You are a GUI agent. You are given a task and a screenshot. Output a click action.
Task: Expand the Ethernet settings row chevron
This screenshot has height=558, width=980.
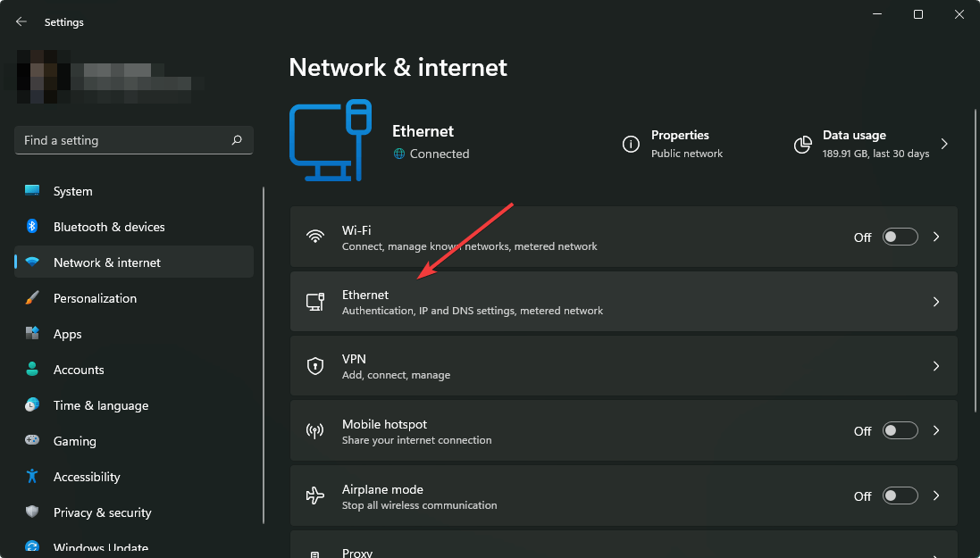(x=936, y=301)
